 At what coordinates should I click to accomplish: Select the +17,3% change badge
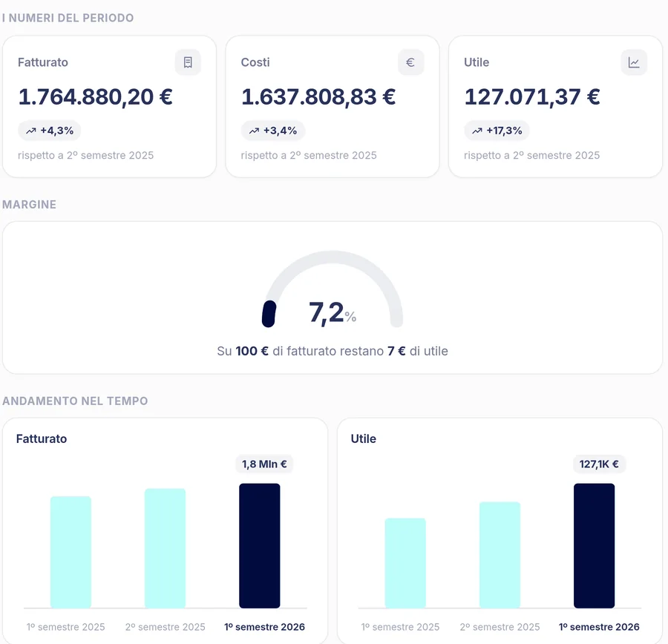pyautogui.click(x=497, y=131)
